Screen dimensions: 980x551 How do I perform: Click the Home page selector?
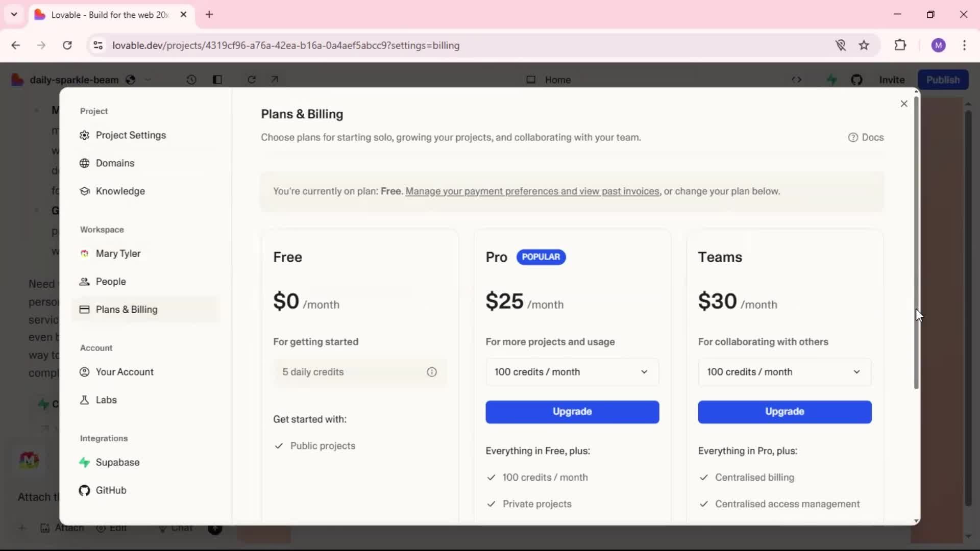click(x=549, y=80)
